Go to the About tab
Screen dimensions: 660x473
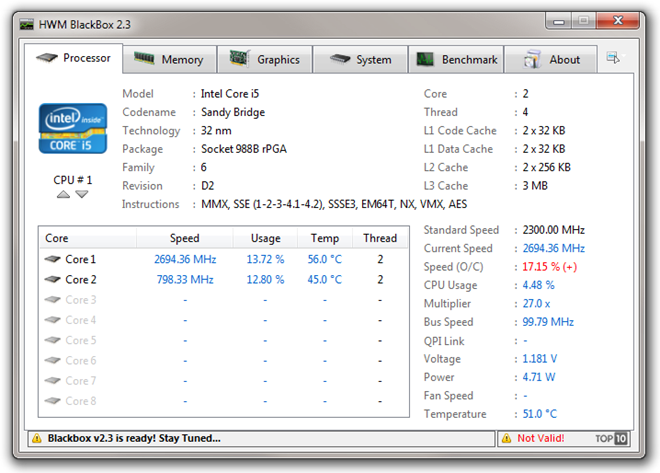pyautogui.click(x=551, y=59)
